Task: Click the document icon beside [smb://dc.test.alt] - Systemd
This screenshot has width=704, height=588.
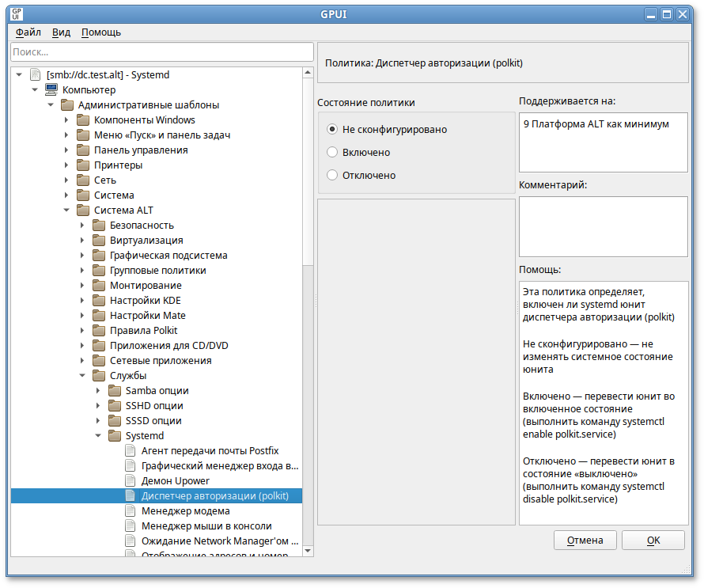Action: coord(35,74)
